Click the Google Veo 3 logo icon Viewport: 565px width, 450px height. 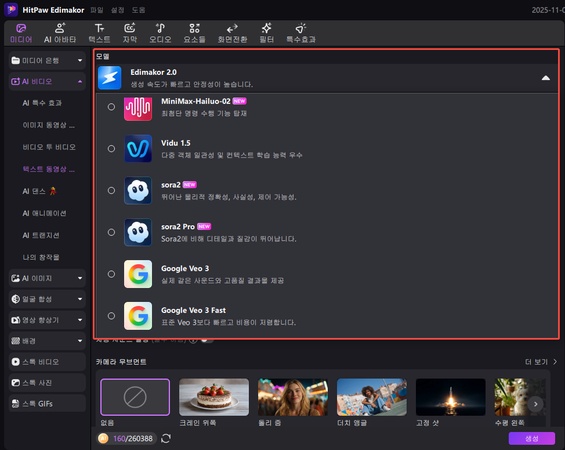click(x=138, y=274)
